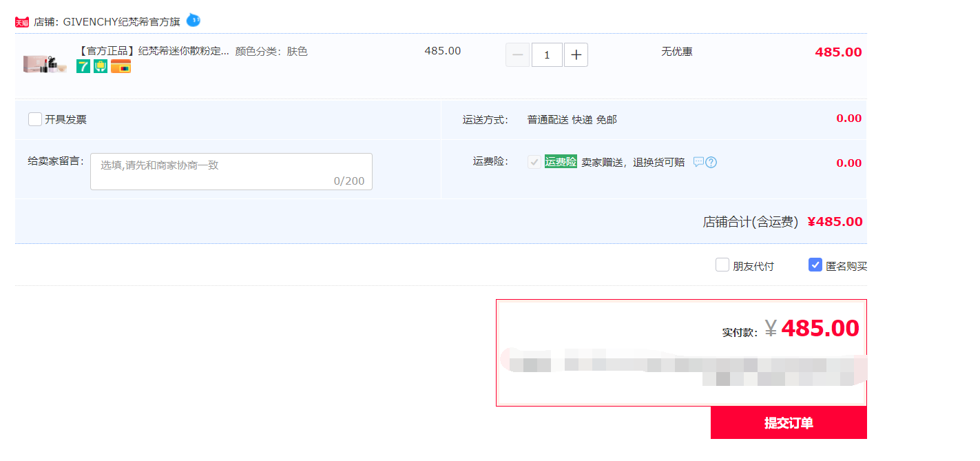Screen dimensions: 980x461
Task: Click the 无优惠 discount text
Action: click(677, 51)
